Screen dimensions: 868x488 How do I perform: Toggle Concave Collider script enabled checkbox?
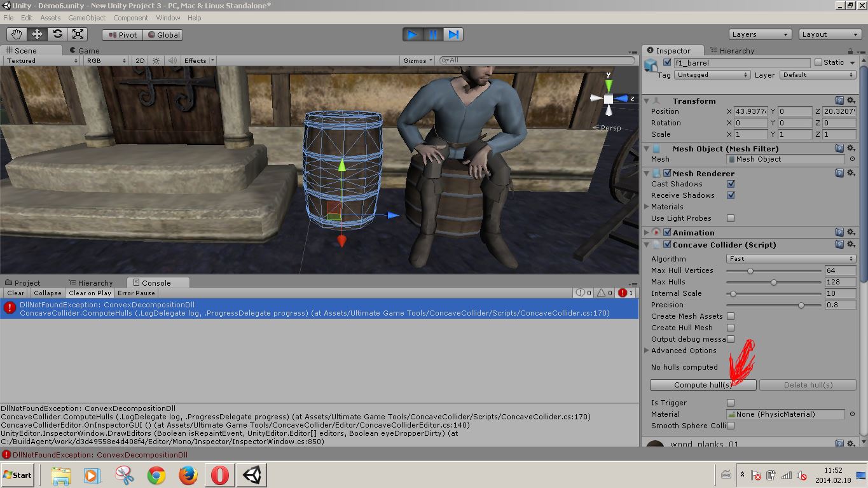tap(667, 245)
